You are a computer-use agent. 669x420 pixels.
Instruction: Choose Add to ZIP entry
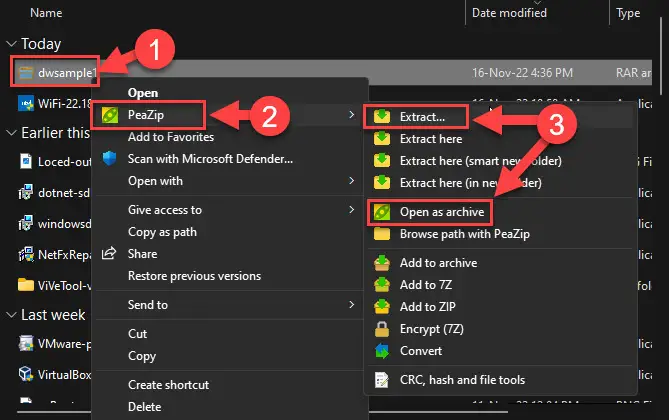click(x=428, y=307)
